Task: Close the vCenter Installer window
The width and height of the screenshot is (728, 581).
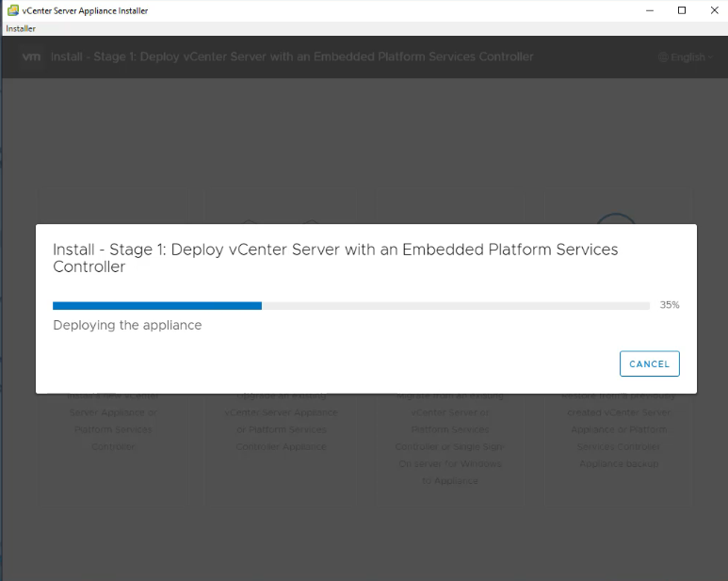Action: point(714,10)
